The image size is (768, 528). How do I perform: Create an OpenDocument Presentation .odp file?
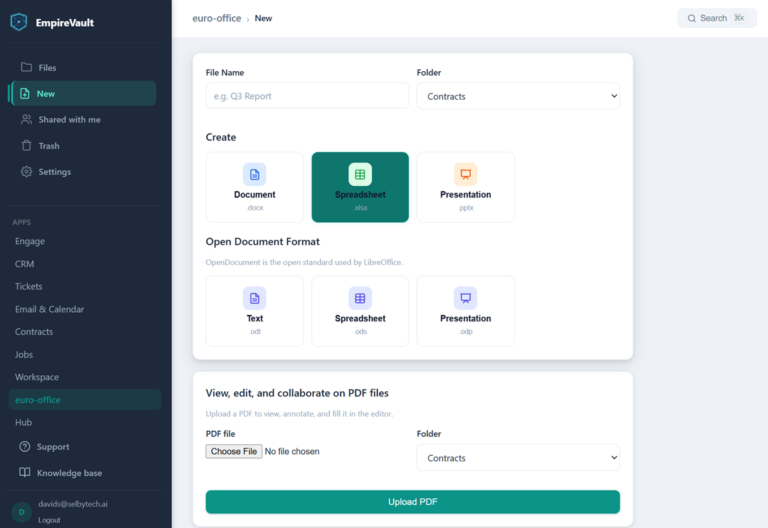coord(465,311)
